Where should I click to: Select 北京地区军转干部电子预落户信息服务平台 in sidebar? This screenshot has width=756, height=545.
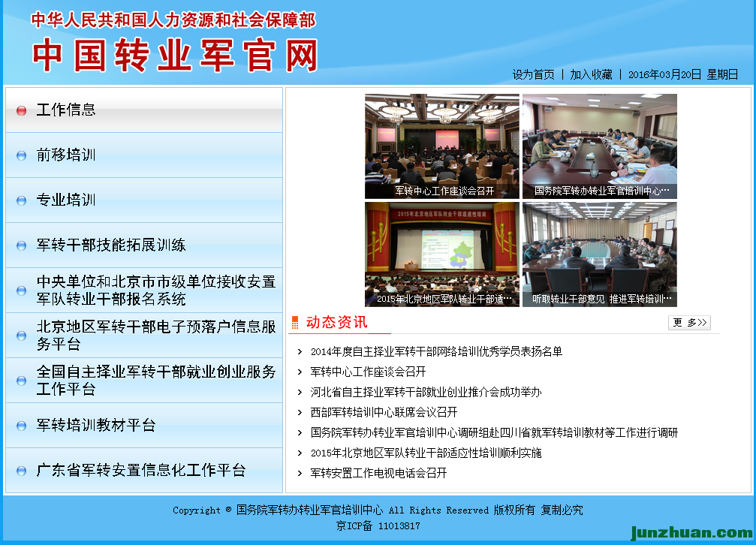click(156, 336)
